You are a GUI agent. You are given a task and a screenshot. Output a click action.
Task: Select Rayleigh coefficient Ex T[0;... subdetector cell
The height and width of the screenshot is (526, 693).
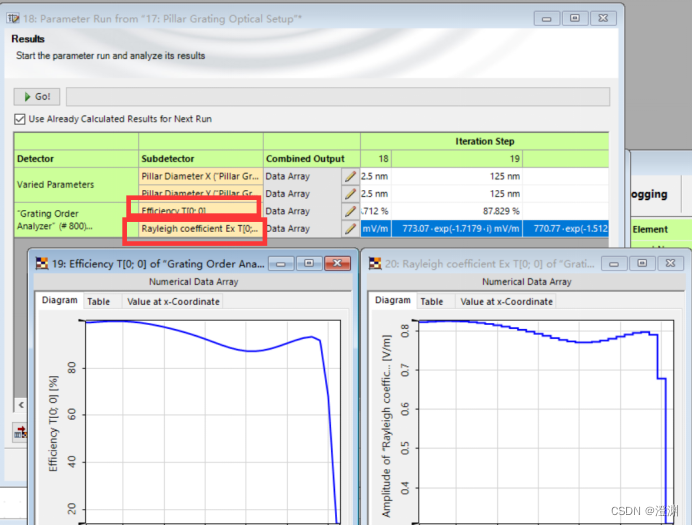click(x=201, y=229)
